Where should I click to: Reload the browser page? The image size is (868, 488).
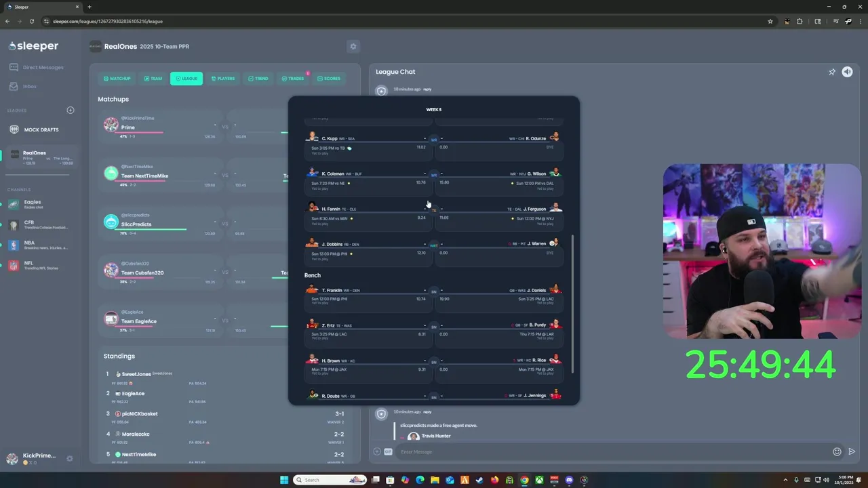pyautogui.click(x=31, y=21)
